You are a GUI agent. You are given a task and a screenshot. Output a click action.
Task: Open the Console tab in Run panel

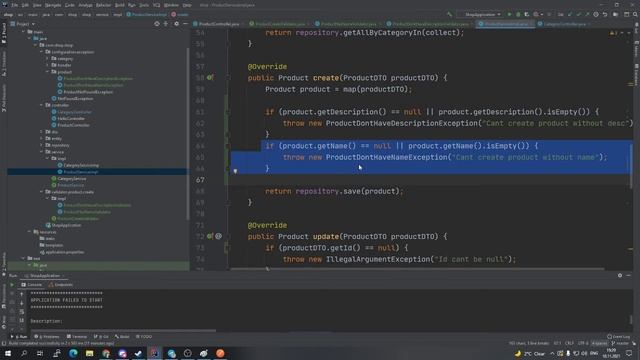(x=32, y=284)
